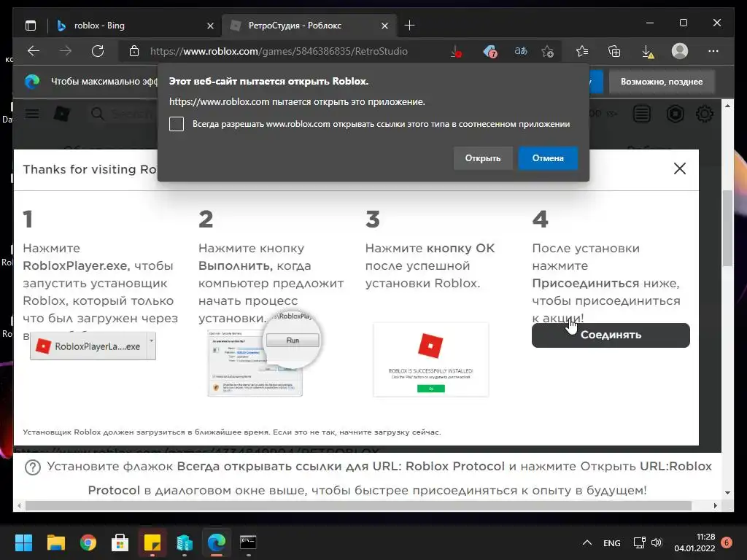This screenshot has width=747, height=560.
Task: Close the РетроСтудия - Роблокс tab
Action: point(384,26)
